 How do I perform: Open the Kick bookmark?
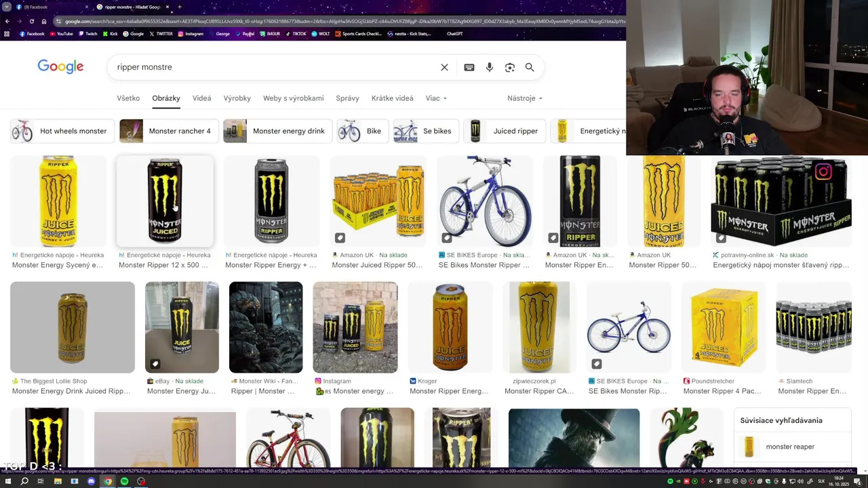[x=111, y=34]
